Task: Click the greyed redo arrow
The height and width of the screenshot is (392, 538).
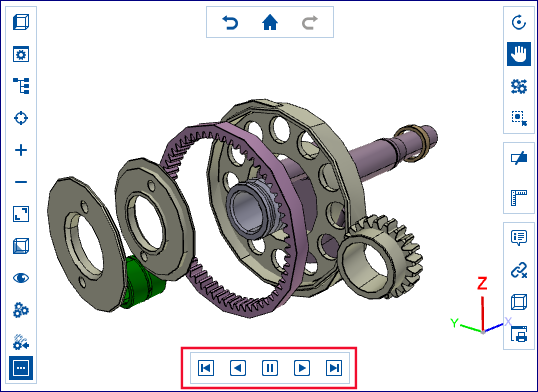Action: click(310, 23)
